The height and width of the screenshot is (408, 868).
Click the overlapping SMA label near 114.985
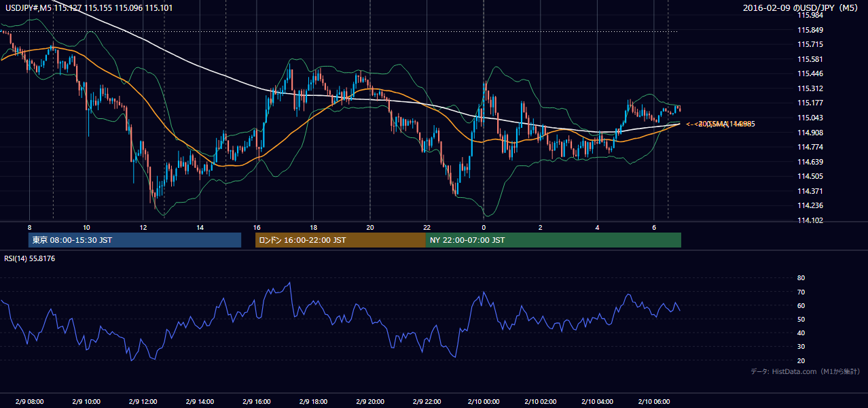721,124
